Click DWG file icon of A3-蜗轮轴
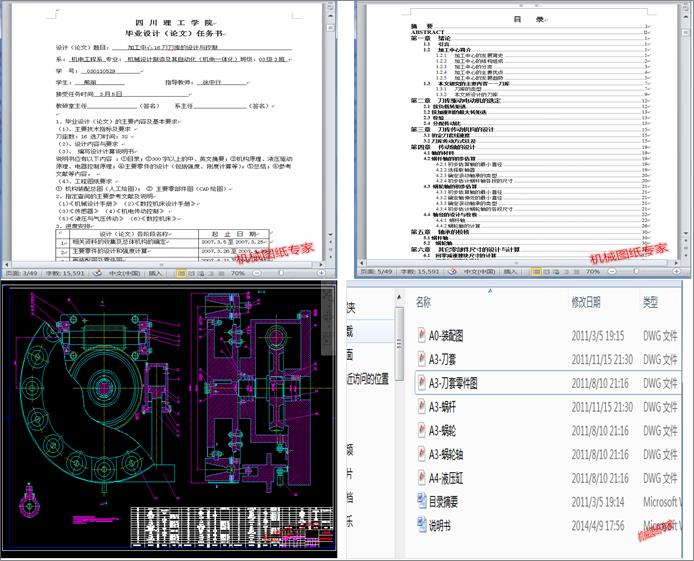This screenshot has height=561, width=694. click(x=422, y=454)
